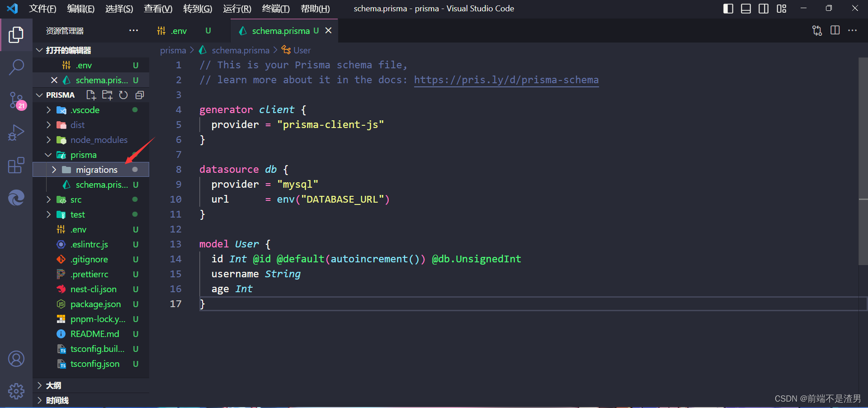The image size is (868, 408).
Task: Open the 转到(G) menu
Action: click(198, 9)
